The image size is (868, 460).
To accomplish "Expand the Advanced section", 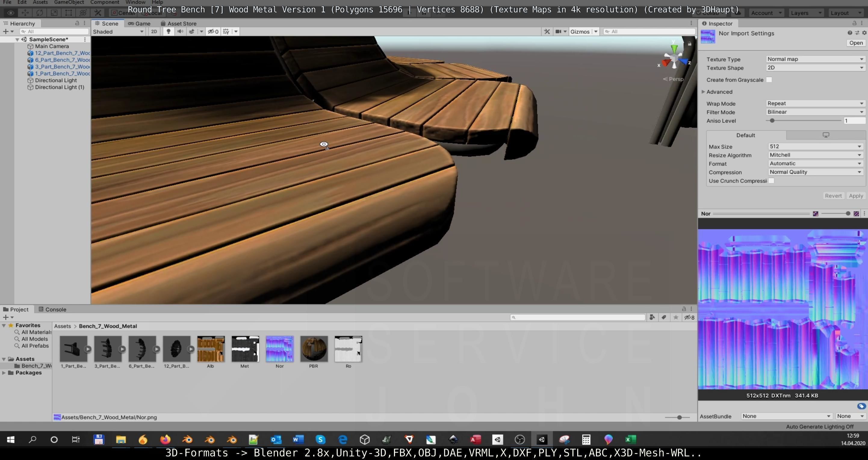I will [x=703, y=92].
